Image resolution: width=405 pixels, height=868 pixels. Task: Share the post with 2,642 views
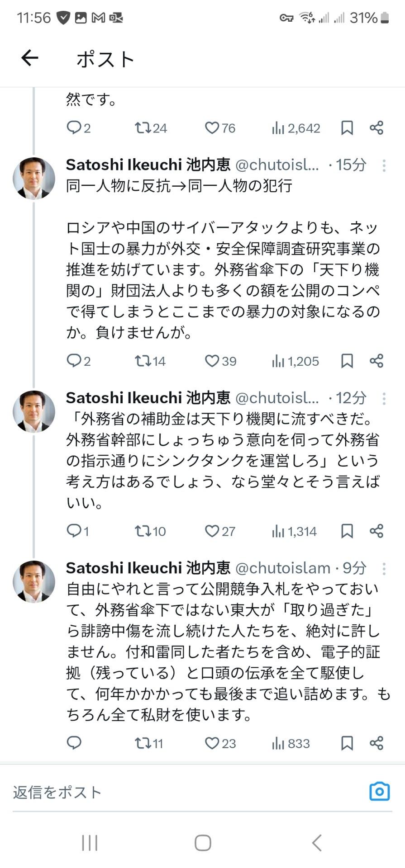click(x=376, y=128)
